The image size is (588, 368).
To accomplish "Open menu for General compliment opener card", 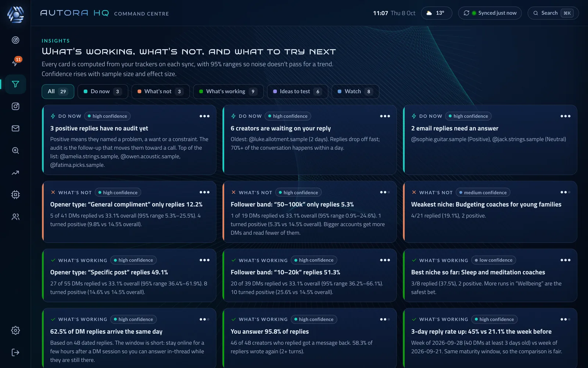I will click(x=205, y=192).
